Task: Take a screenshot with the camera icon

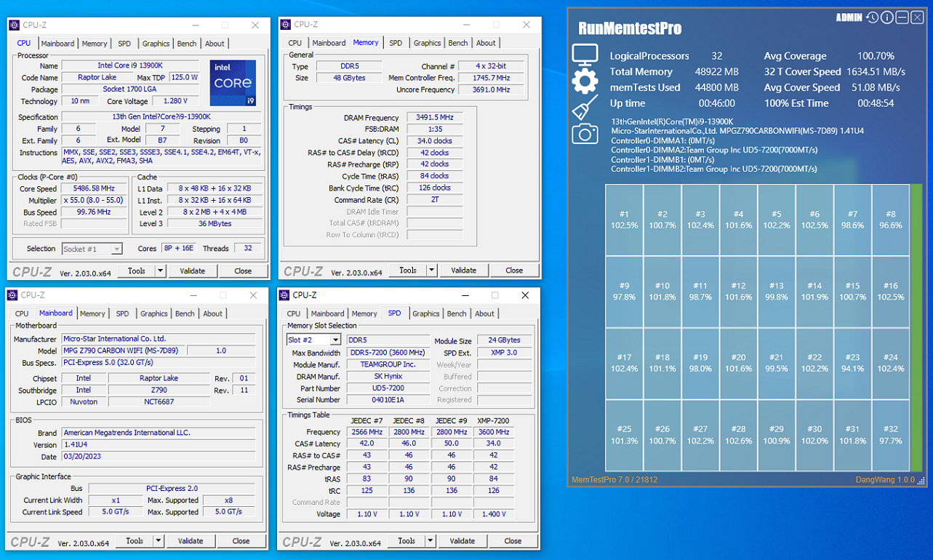Action: click(x=585, y=134)
